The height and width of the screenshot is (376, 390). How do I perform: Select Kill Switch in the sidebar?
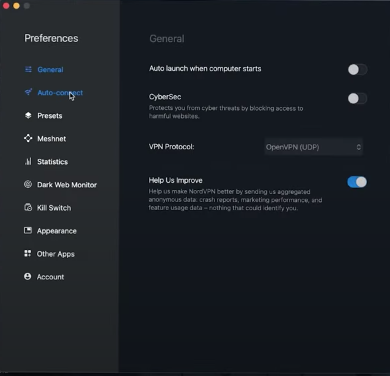click(x=54, y=208)
